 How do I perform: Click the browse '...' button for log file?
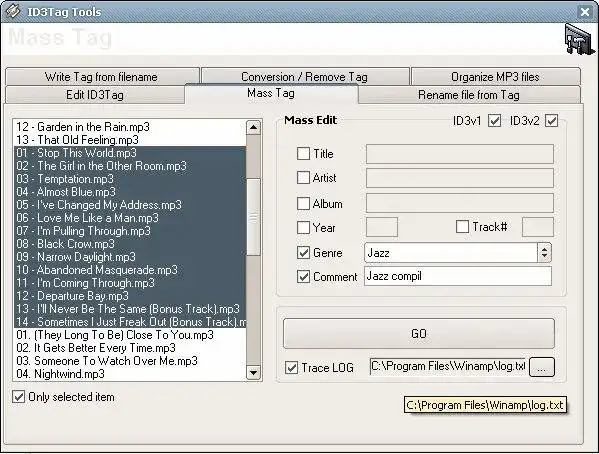541,368
